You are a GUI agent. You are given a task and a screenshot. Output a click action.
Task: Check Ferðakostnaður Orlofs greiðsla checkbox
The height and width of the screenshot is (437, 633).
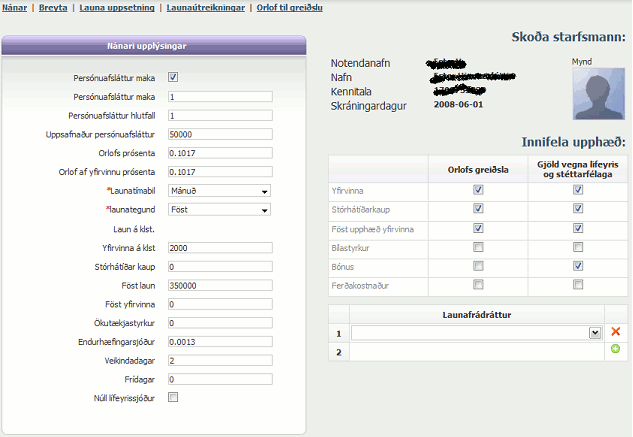point(478,285)
